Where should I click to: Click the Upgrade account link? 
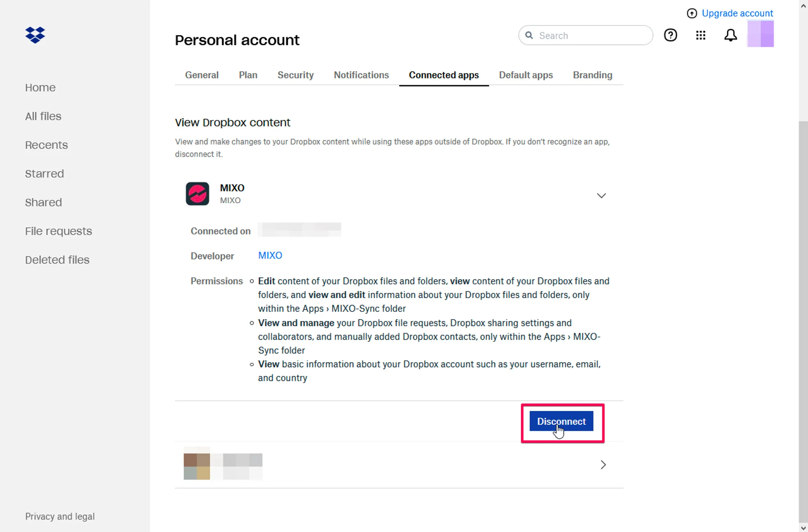tap(737, 13)
